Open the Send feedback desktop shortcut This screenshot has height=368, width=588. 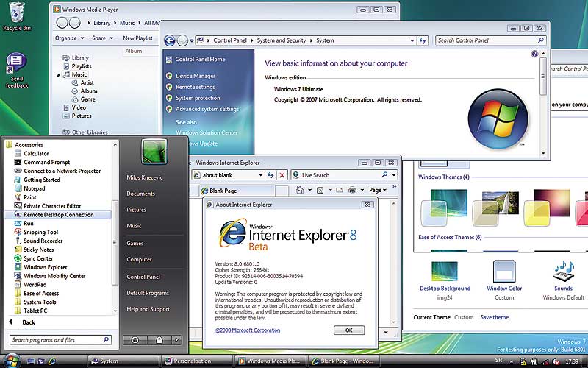[16, 70]
